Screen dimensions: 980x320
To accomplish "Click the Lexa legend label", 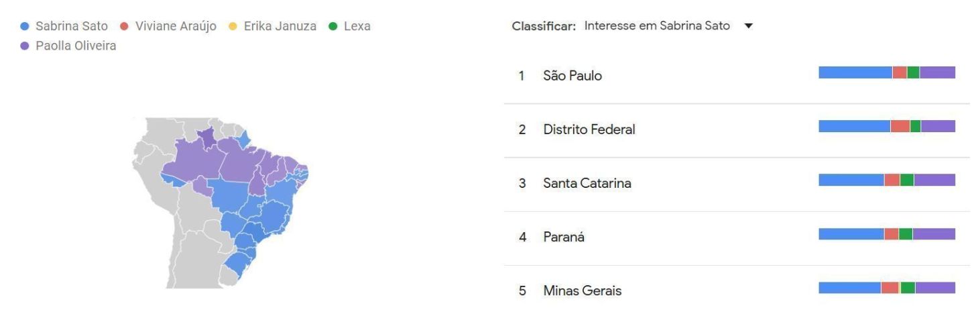I will click(x=357, y=27).
